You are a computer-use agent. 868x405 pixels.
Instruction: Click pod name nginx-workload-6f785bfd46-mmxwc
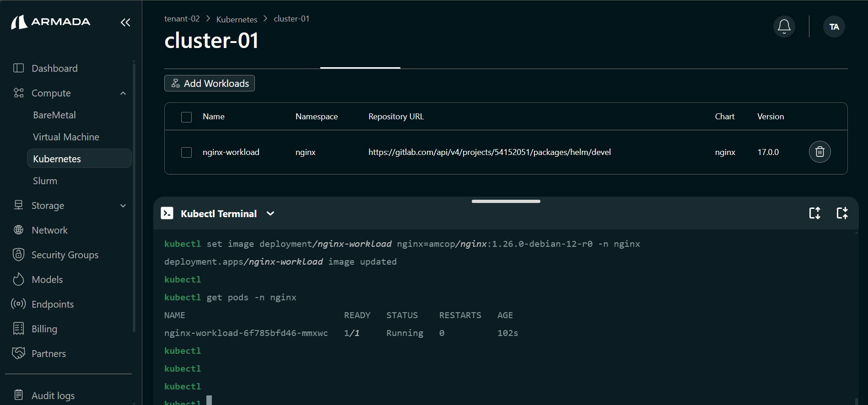point(246,333)
